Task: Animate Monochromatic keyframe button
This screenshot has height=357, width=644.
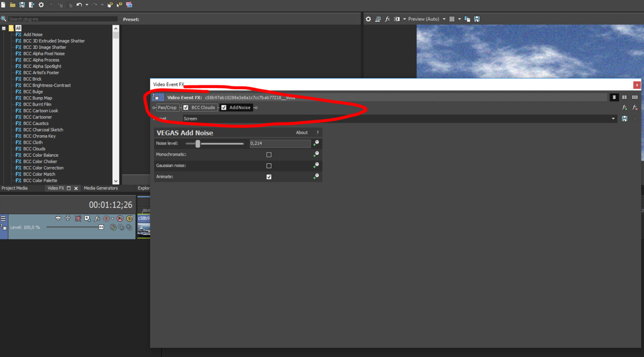Action: 316,154
